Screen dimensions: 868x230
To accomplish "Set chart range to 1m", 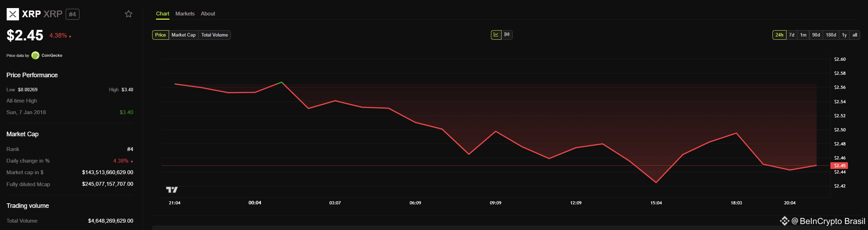I will point(803,35).
